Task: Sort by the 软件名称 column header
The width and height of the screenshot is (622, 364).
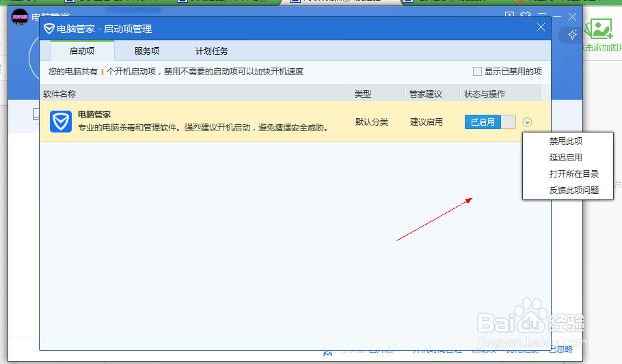Action: 59,94
